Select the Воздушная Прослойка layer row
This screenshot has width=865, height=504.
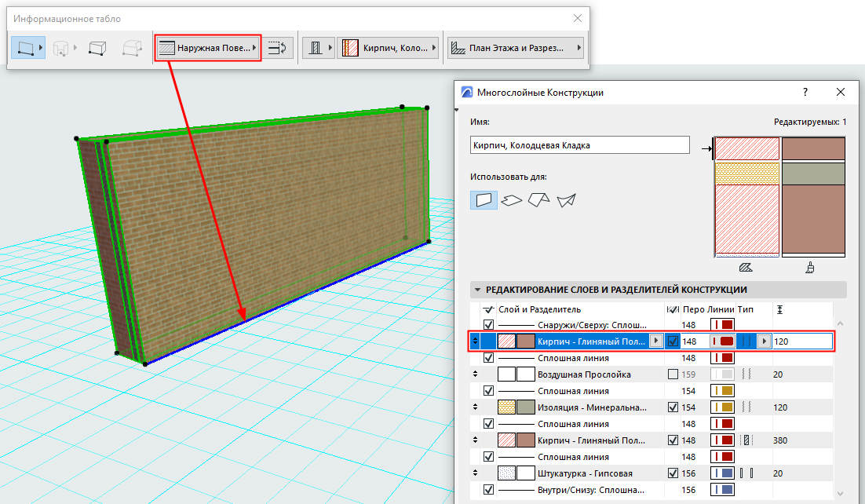click(x=651, y=374)
